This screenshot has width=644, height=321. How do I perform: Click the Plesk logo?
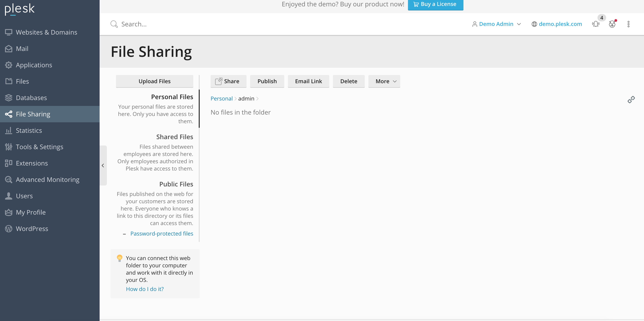(20, 9)
